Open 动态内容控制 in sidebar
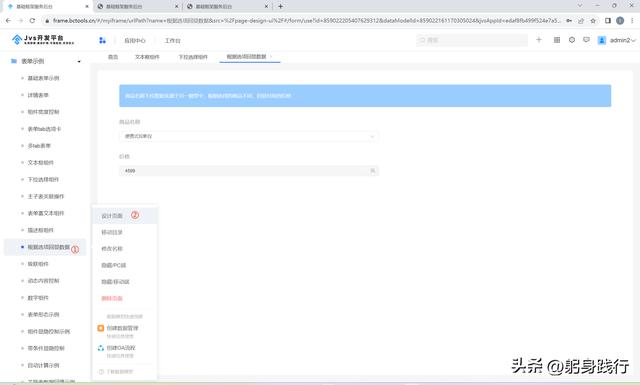 [x=43, y=281]
